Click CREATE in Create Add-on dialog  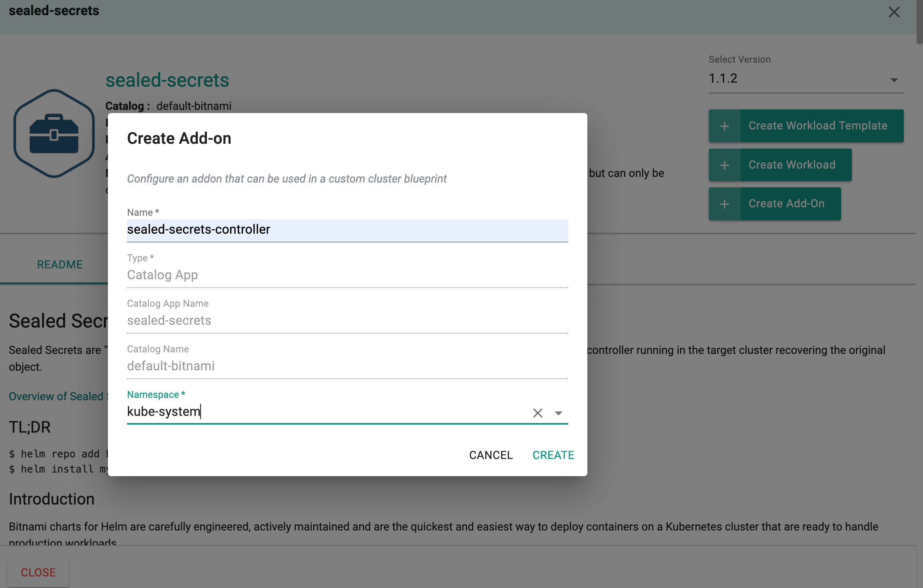[553, 455]
